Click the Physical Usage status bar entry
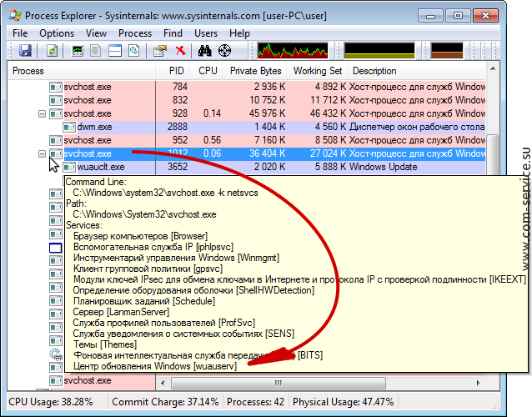The image size is (532, 417). pyautogui.click(x=343, y=402)
